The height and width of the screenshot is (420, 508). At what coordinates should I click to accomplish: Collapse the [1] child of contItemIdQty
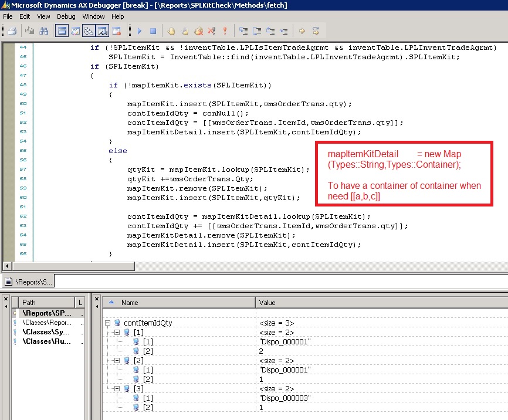click(117, 332)
